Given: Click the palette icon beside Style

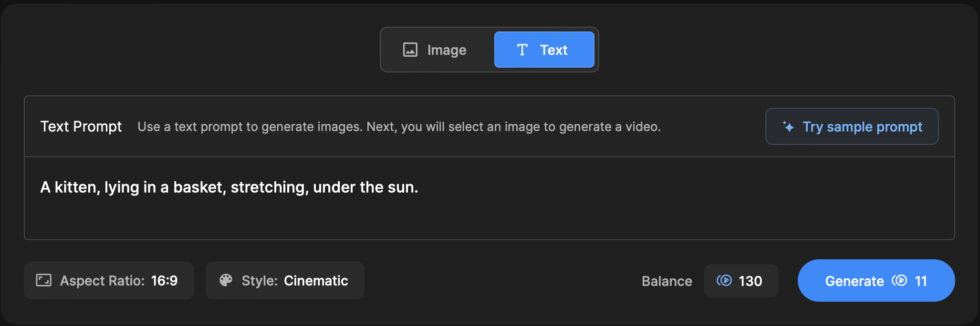Looking at the screenshot, I should click(x=226, y=280).
